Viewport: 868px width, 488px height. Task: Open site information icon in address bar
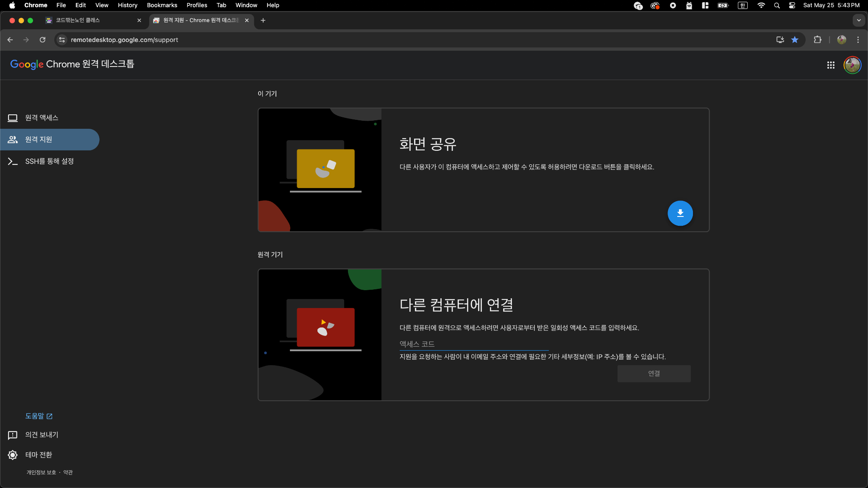click(x=62, y=40)
